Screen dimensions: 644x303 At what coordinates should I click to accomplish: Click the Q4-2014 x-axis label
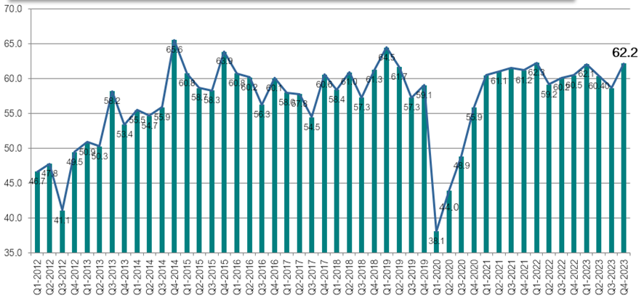tap(174, 279)
